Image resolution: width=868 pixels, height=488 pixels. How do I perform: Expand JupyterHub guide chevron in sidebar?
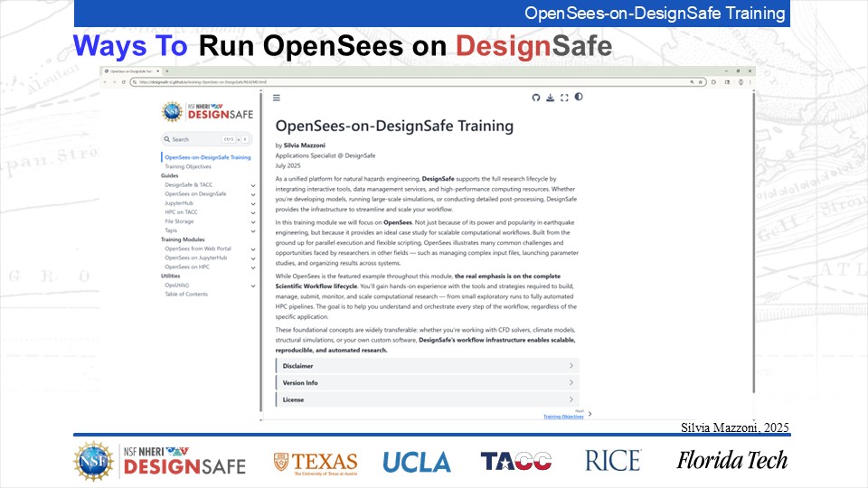point(254,203)
